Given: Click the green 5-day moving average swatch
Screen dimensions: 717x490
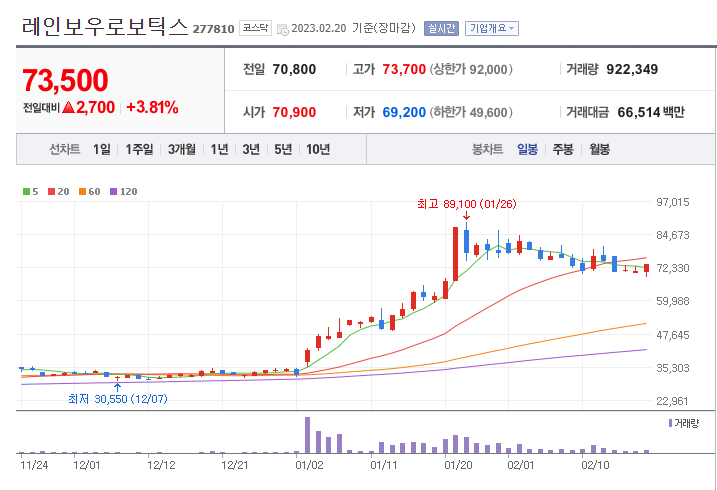Looking at the screenshot, I should [27, 192].
